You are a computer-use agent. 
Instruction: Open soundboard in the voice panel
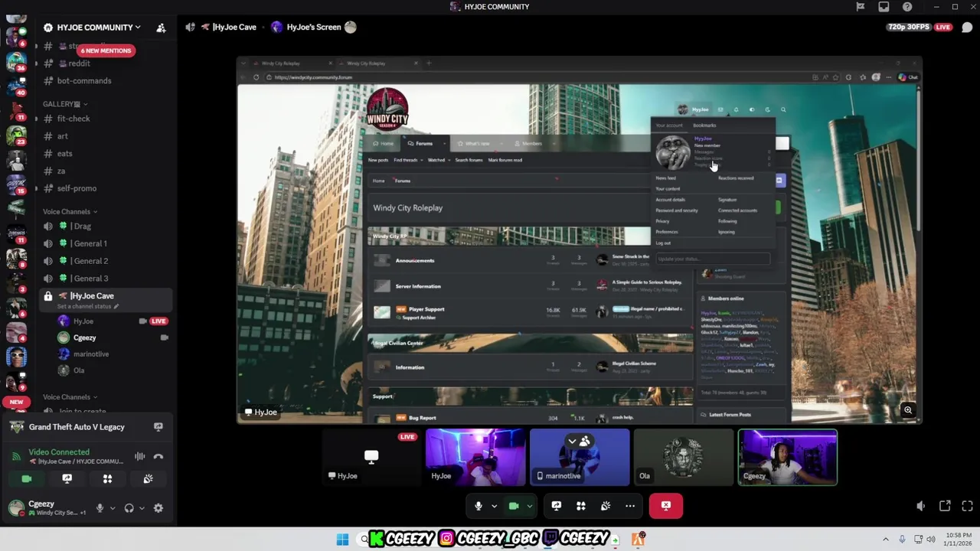(148, 479)
